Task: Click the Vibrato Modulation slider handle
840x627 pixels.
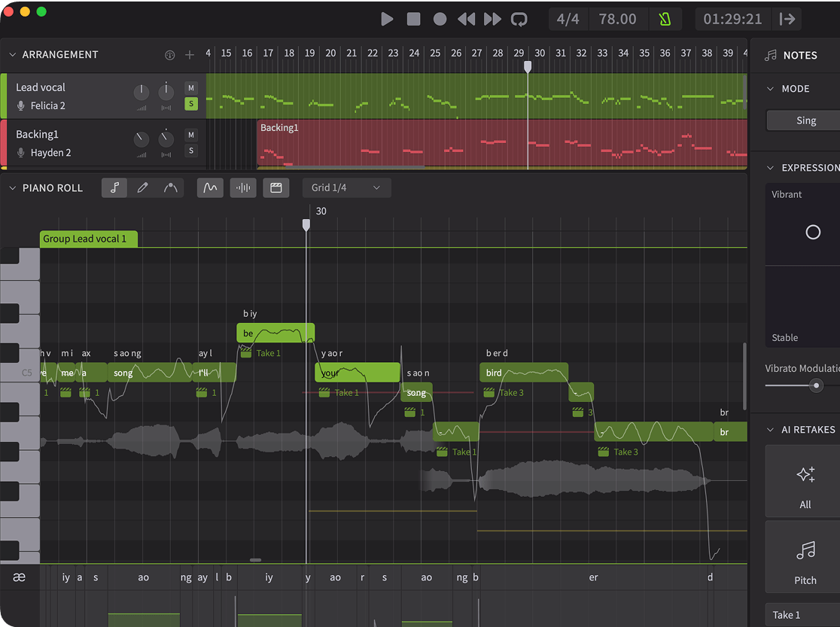Action: click(x=816, y=385)
